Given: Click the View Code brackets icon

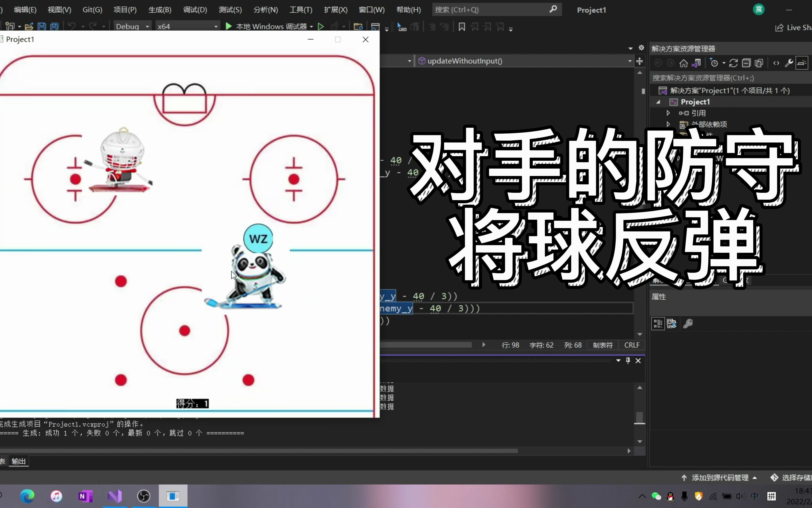Looking at the screenshot, I should [776, 63].
